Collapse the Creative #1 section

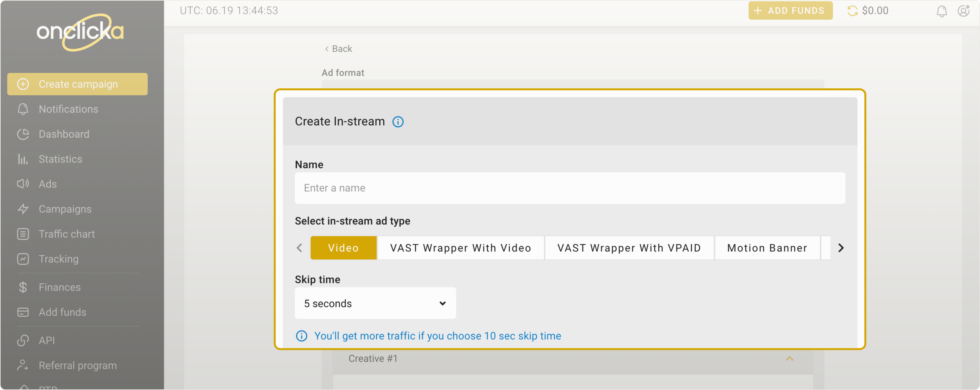[789, 358]
